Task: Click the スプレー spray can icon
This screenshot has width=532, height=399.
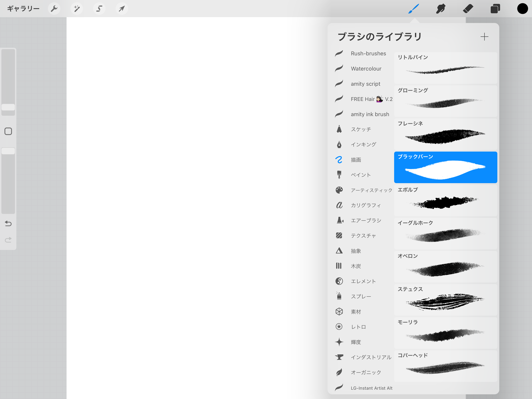Action: 339,296
